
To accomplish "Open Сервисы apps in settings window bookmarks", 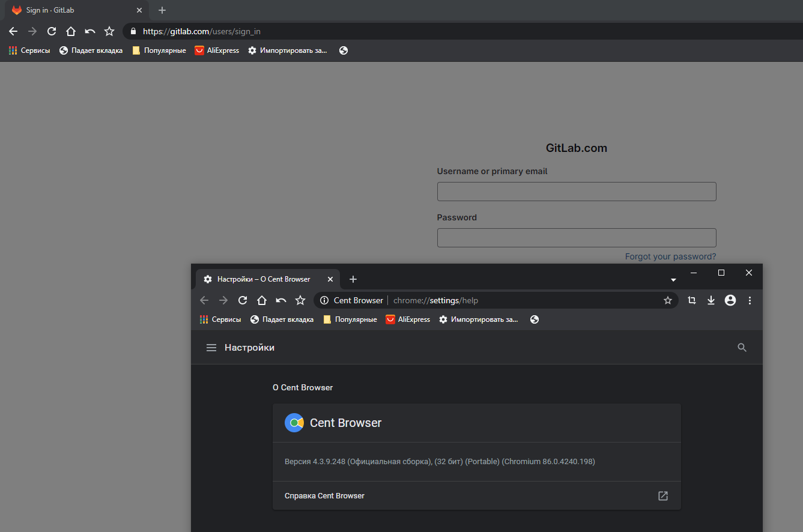I will point(220,319).
